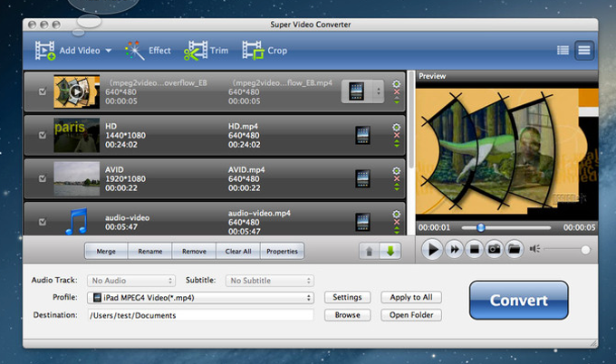This screenshot has height=364, width=616.
Task: Remove AVID row with red X
Action: click(x=397, y=178)
